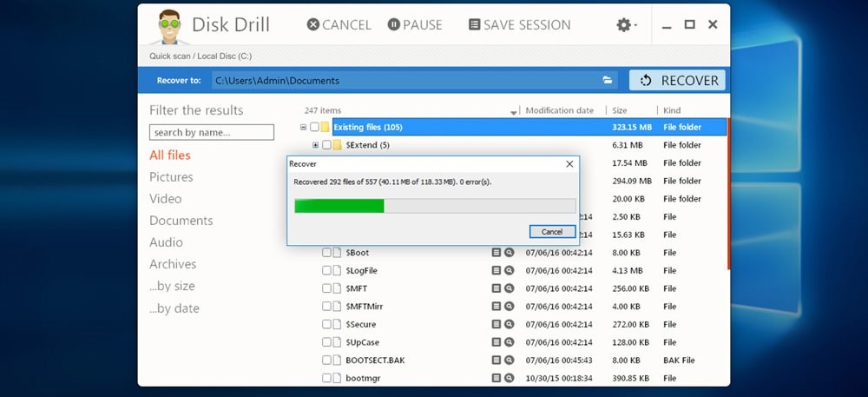Preview $MFT with the magnifier icon
This screenshot has width=868, height=397.
[510, 288]
